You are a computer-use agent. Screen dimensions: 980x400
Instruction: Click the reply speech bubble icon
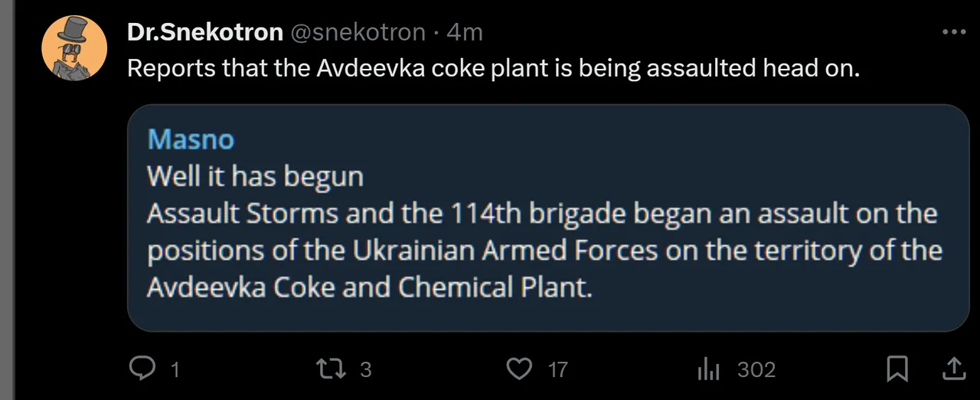pyautogui.click(x=142, y=369)
